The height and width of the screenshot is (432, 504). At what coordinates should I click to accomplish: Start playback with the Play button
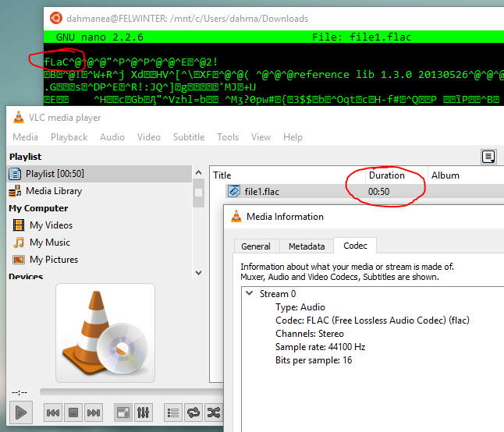click(x=21, y=412)
